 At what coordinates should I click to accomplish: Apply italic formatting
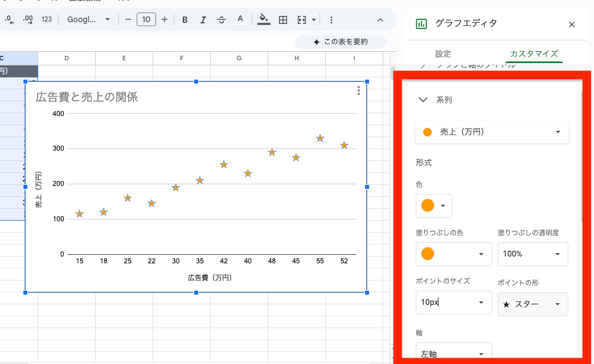pos(203,19)
